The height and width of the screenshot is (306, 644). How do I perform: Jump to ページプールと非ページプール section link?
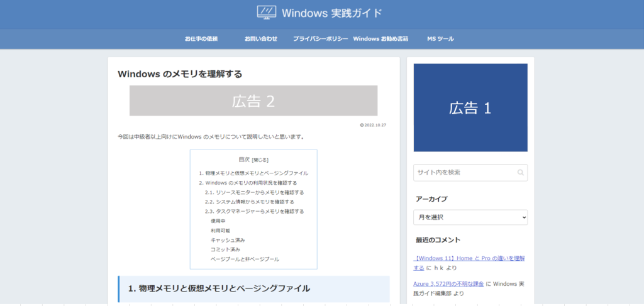245,260
